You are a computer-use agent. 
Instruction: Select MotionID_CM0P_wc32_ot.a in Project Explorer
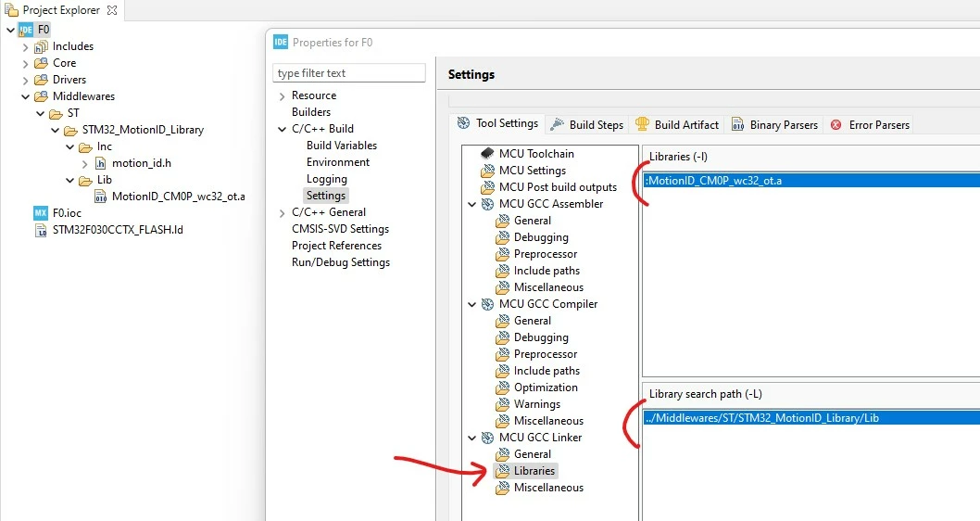[x=178, y=197]
